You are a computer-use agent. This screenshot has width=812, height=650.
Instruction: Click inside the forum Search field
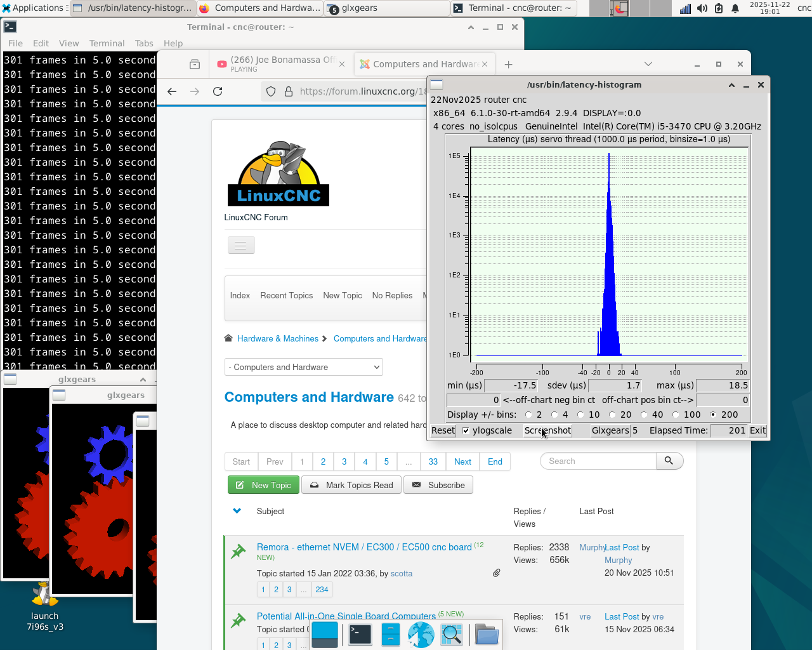coord(596,461)
